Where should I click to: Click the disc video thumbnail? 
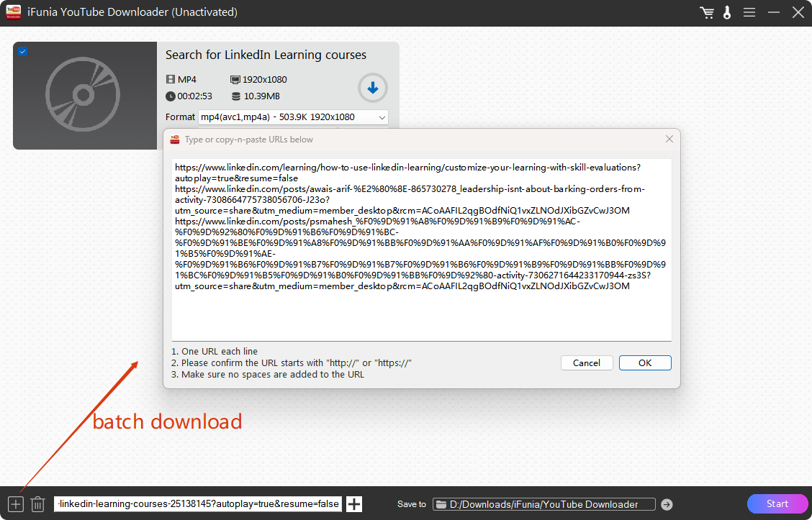click(x=85, y=96)
